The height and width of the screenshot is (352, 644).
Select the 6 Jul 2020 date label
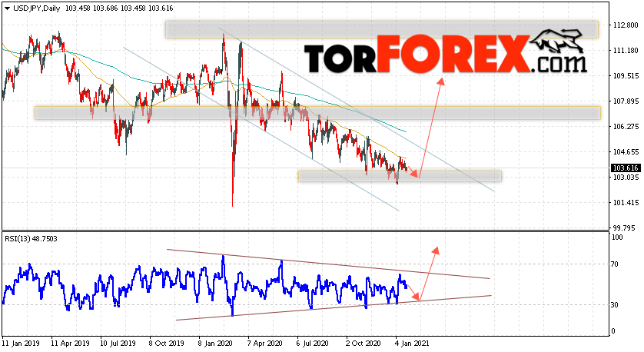pyautogui.click(x=314, y=344)
